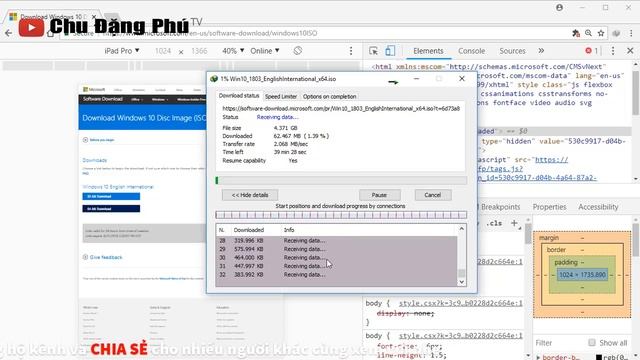Click the connections progress segment bar
This screenshot has height=360, width=640.
tap(341, 215)
